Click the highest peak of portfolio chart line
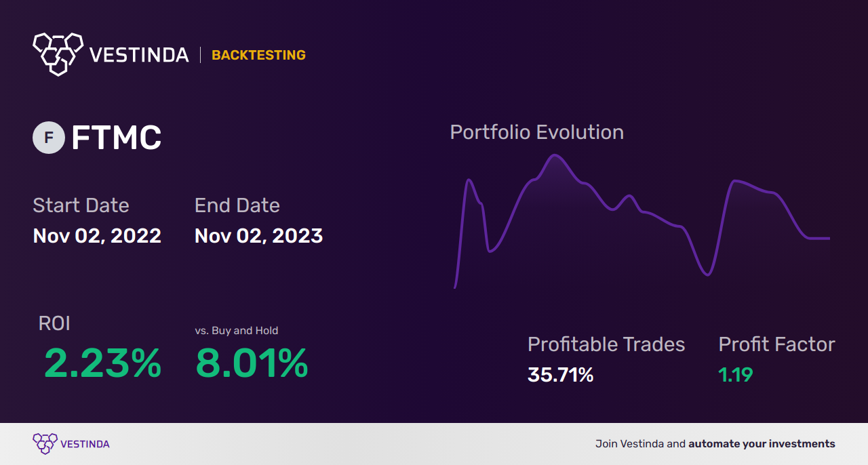This screenshot has height=465, width=868. point(555,155)
